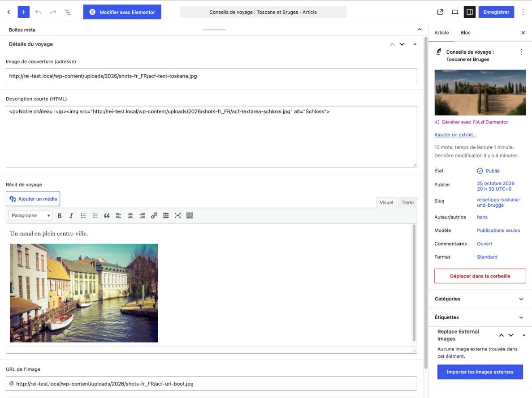Switch to the Texte editor tab
This screenshot has height=398, width=532.
(x=407, y=202)
